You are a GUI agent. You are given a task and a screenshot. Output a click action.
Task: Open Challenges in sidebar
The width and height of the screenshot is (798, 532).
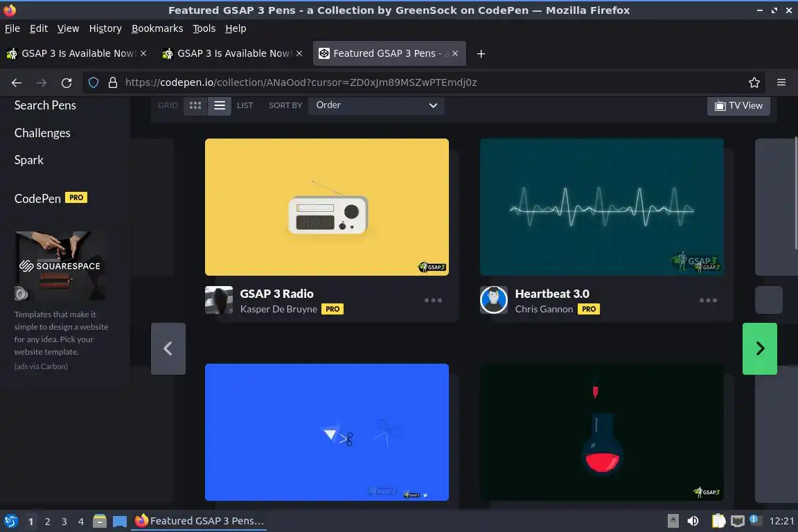pyautogui.click(x=42, y=133)
